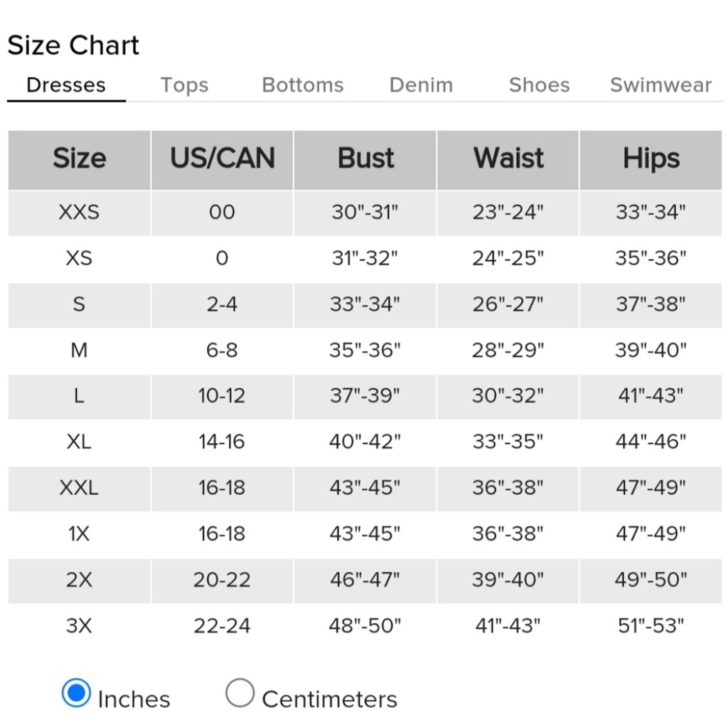
Task: Open the Bottoms size chart tab
Action: pos(303,85)
